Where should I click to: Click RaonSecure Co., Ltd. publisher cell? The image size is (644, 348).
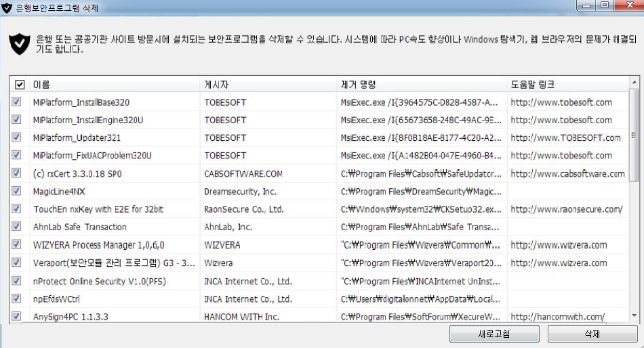[x=244, y=209]
